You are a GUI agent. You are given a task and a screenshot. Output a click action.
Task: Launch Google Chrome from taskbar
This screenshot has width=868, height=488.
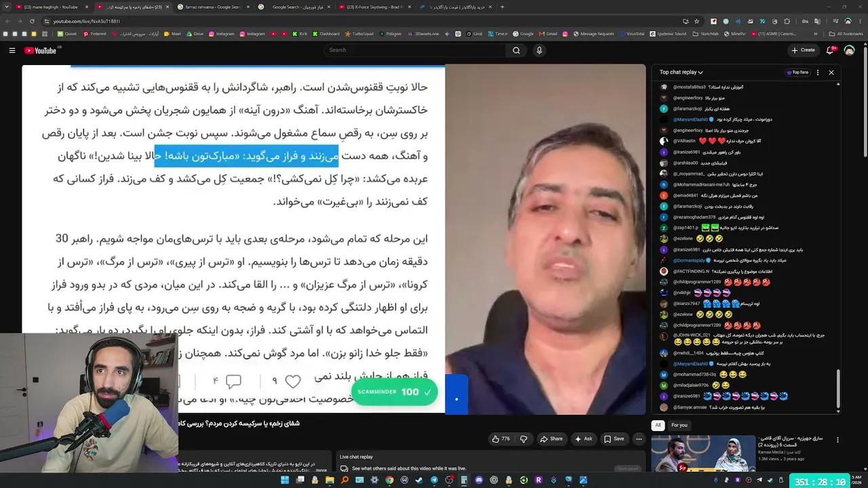tap(389, 480)
